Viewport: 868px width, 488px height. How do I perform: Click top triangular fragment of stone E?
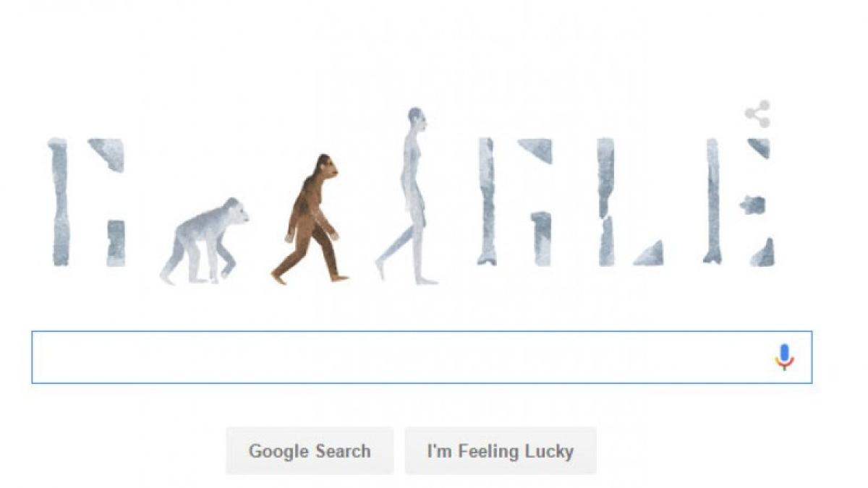(759, 147)
